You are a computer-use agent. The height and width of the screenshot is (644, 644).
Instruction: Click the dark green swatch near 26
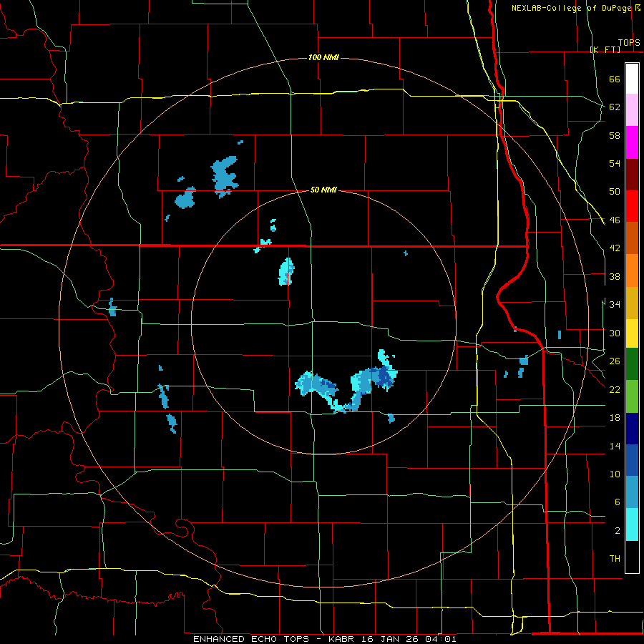pos(632,364)
